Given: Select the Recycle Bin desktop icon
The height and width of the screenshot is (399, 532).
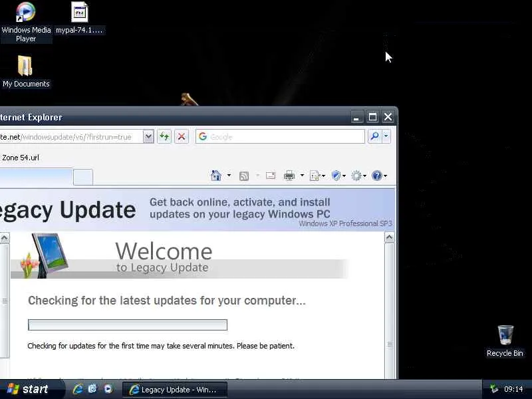Looking at the screenshot, I should 505,340.
